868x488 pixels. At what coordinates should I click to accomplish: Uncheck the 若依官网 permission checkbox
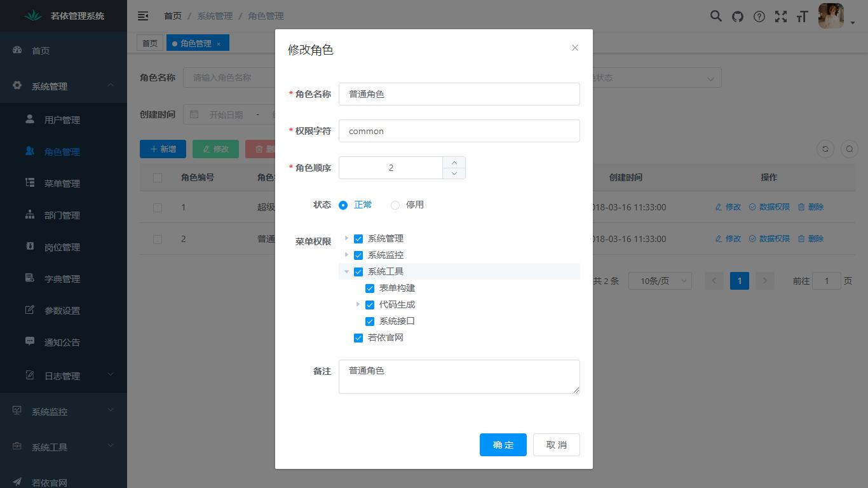(x=358, y=337)
